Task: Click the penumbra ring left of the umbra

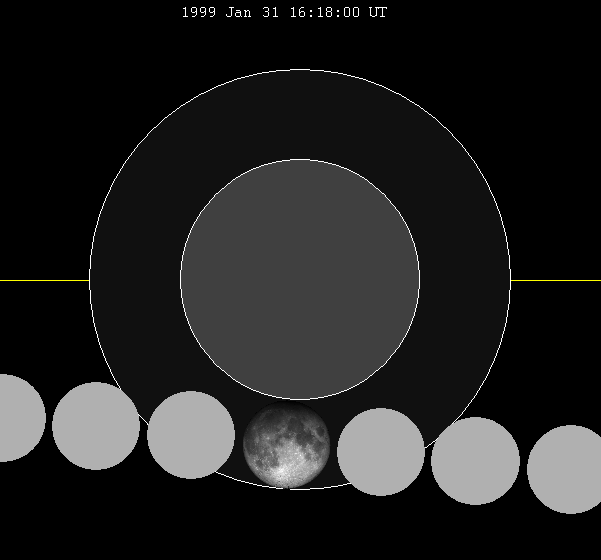Action: click(135, 279)
